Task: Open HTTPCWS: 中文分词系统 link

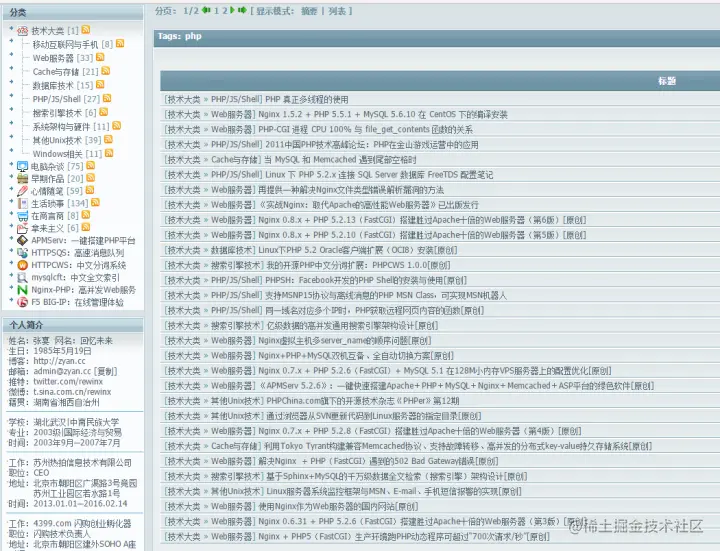Action: [x=79, y=265]
